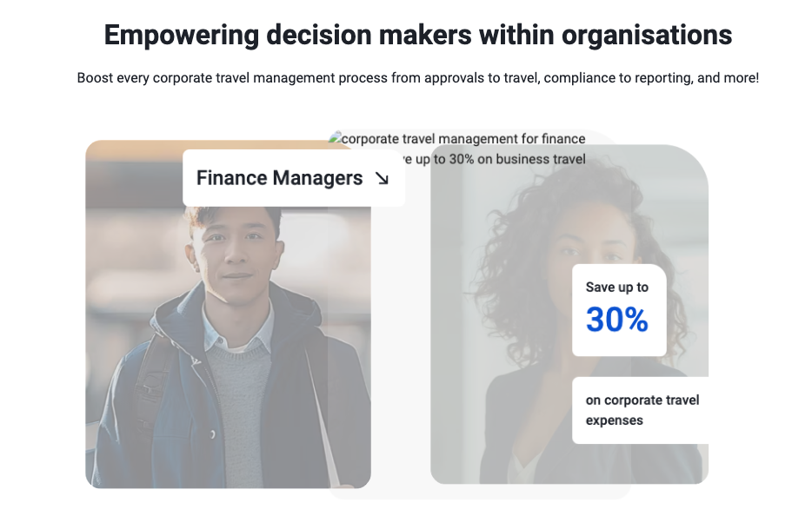812x516 pixels.
Task: Click the broken image icon above the cards
Action: click(335, 138)
